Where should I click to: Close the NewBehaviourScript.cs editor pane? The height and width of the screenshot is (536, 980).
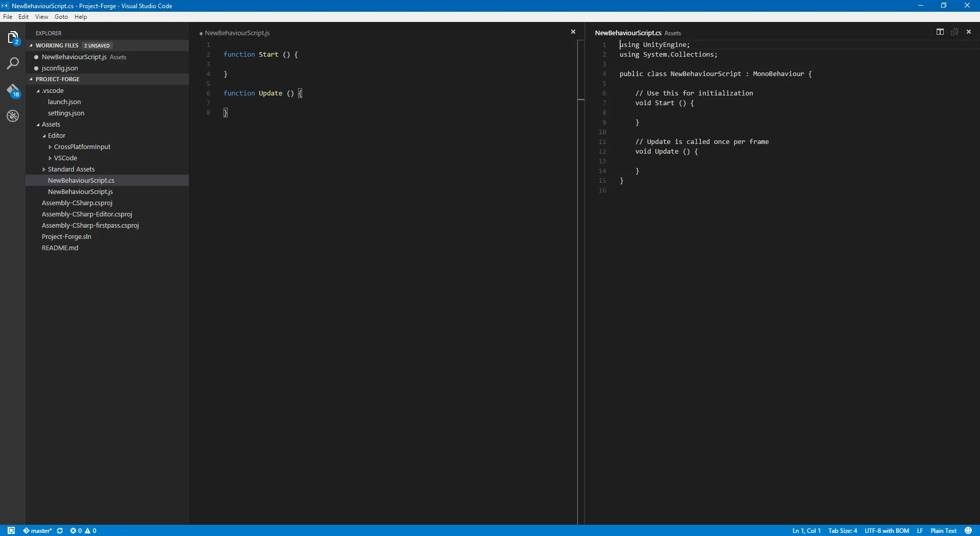click(x=969, y=32)
